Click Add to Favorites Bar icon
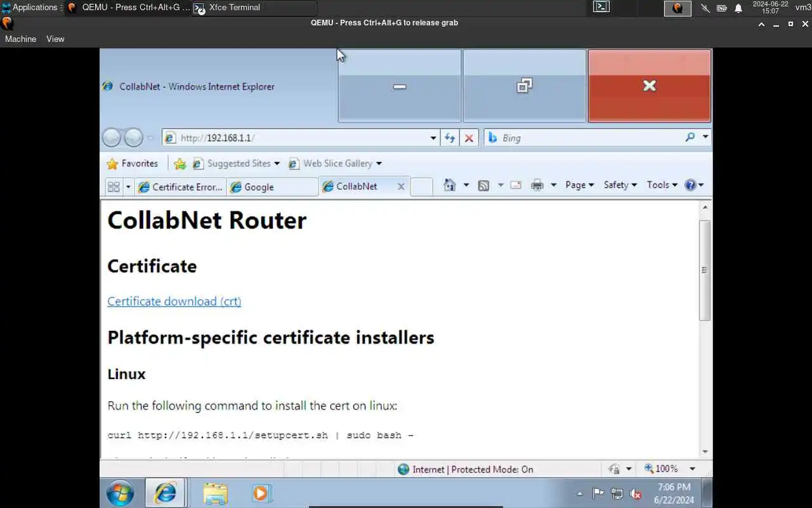This screenshot has width=812, height=508. tap(180, 164)
